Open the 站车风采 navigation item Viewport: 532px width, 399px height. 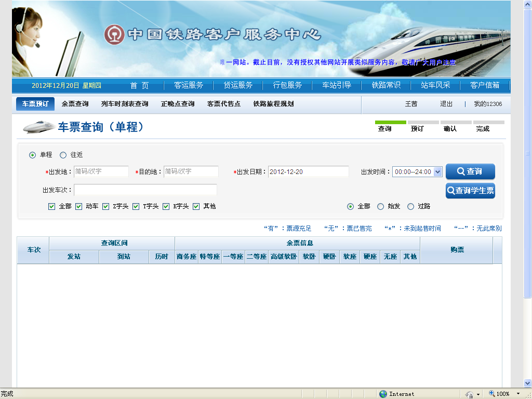(x=435, y=85)
